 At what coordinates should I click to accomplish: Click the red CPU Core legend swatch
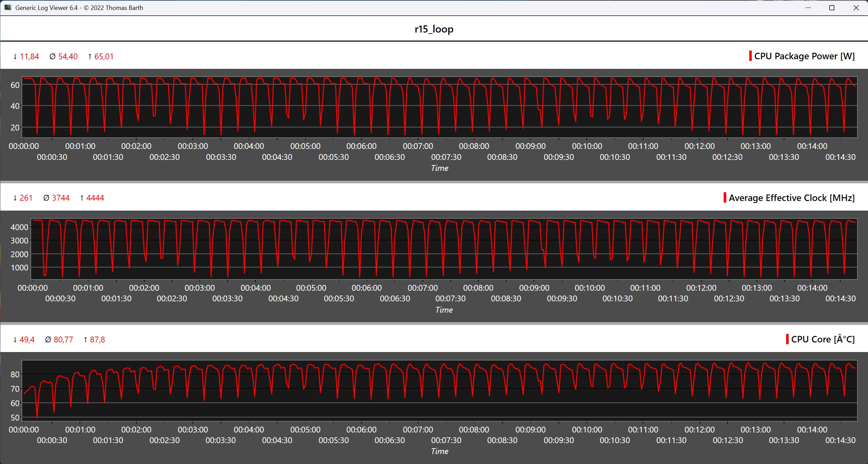click(787, 339)
